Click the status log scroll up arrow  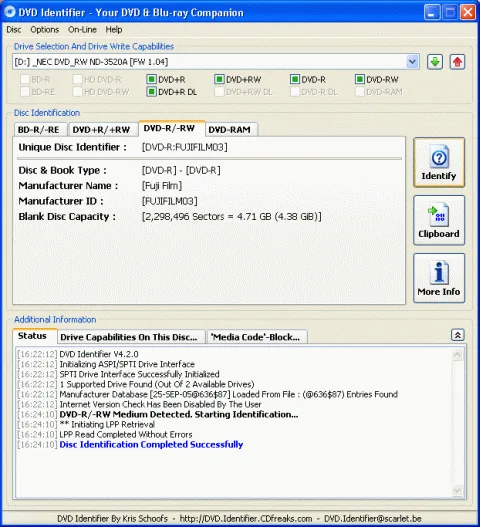(x=457, y=355)
